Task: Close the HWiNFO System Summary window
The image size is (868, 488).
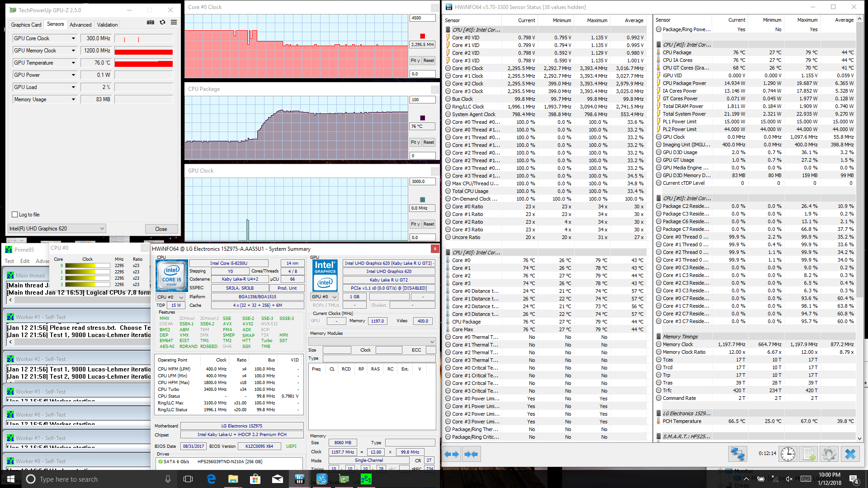Action: click(435, 249)
